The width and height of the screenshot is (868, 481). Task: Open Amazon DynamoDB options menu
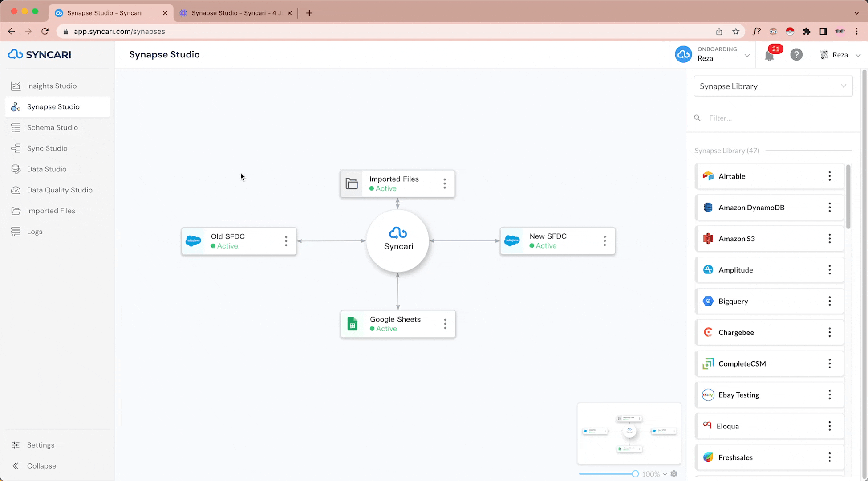[829, 207]
